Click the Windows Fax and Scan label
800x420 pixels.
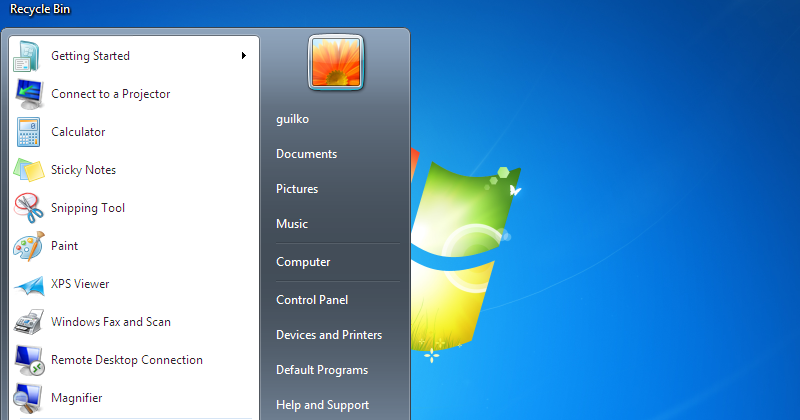[111, 322]
